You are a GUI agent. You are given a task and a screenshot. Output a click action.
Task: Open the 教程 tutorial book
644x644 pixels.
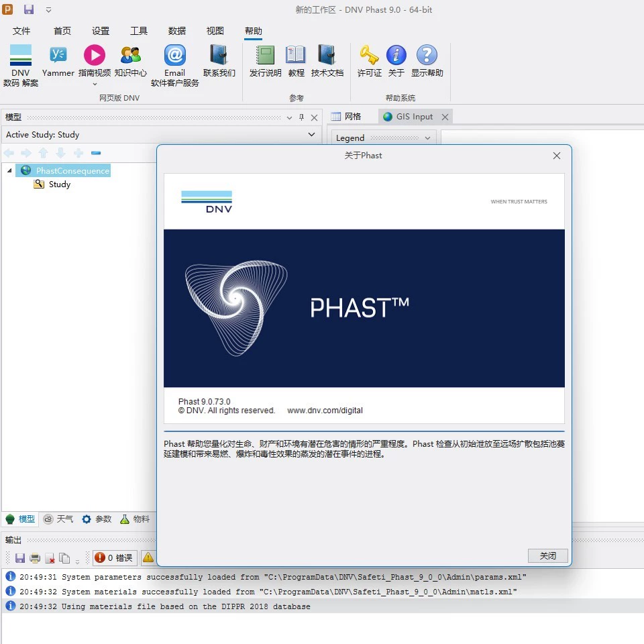click(x=296, y=61)
